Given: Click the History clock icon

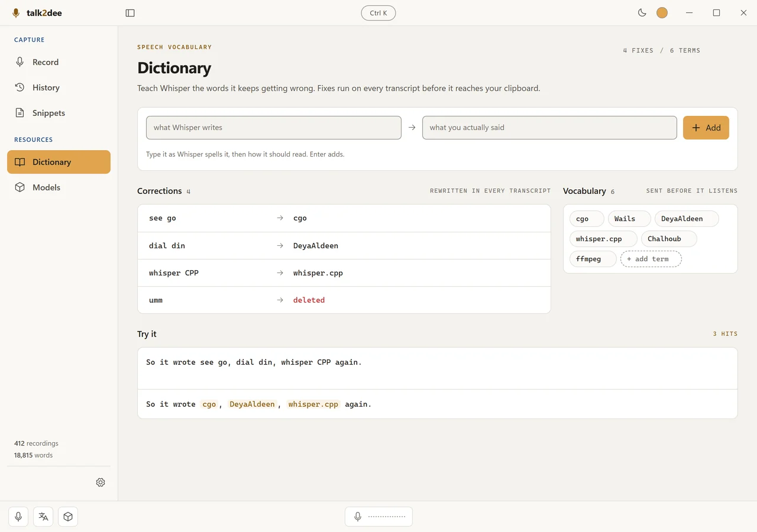Looking at the screenshot, I should pyautogui.click(x=20, y=87).
